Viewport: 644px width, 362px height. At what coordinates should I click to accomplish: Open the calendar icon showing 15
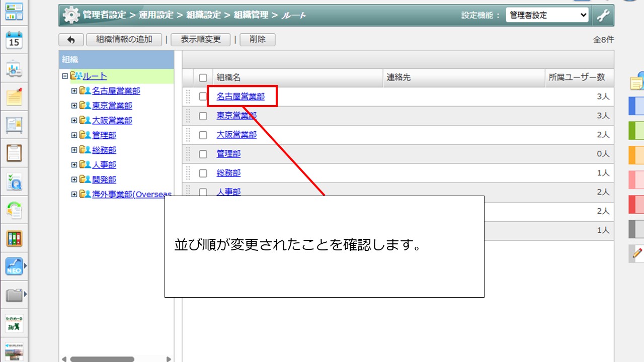click(14, 40)
